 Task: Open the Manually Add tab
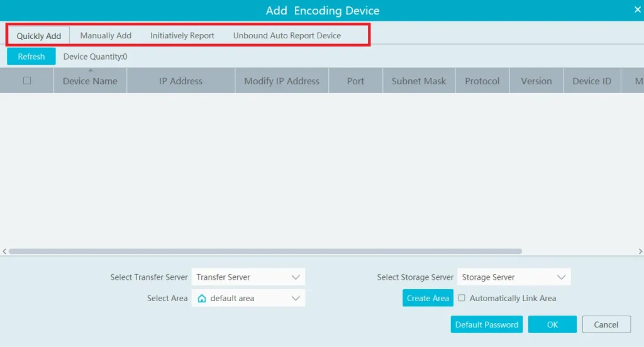coord(106,36)
